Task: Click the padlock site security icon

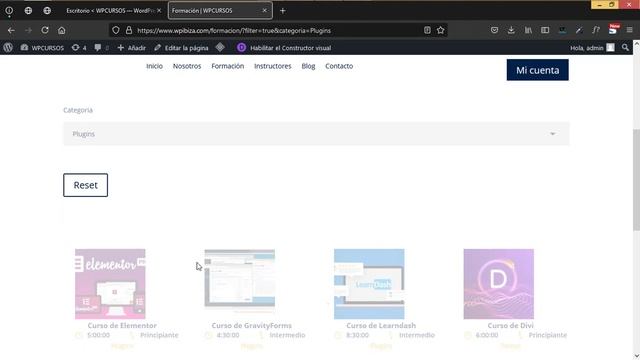Action: click(129, 30)
